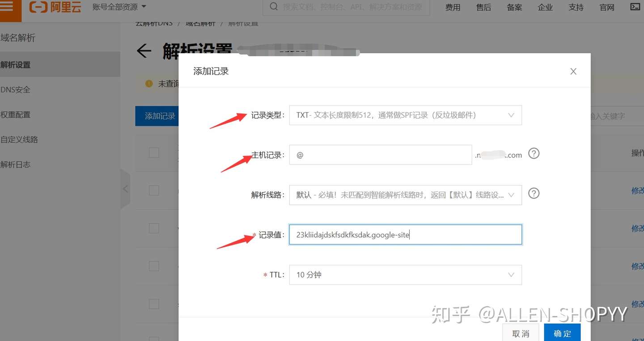Viewport: 644px width, 341px height.
Task: Click the Alibaba Cloud logo
Action: 55,7
